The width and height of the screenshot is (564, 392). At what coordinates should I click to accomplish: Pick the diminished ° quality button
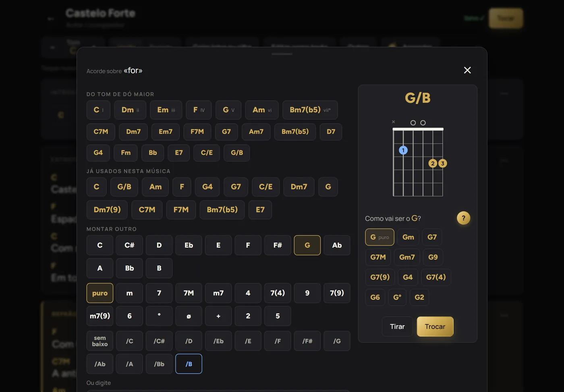[159, 316]
